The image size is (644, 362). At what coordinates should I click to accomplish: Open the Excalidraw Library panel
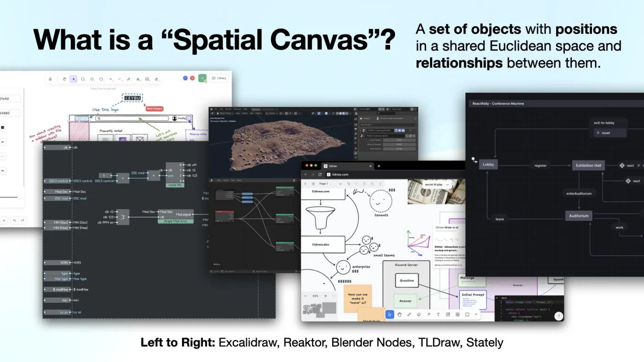point(219,78)
